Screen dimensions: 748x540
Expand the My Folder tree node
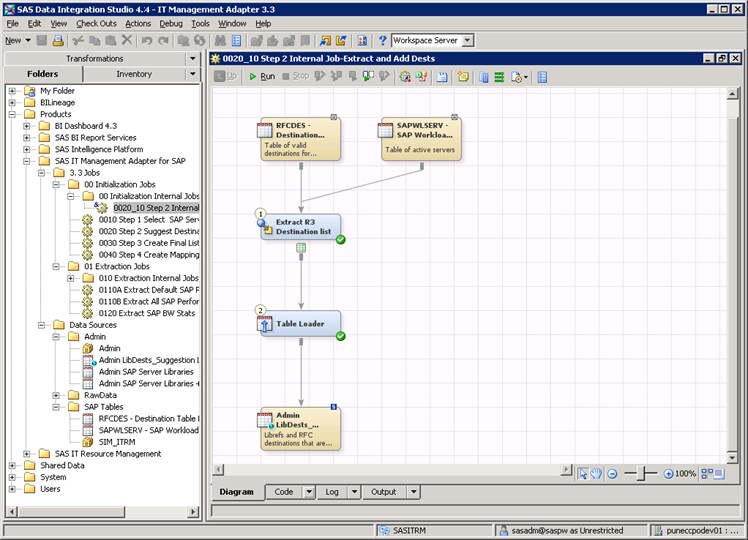click(x=12, y=91)
